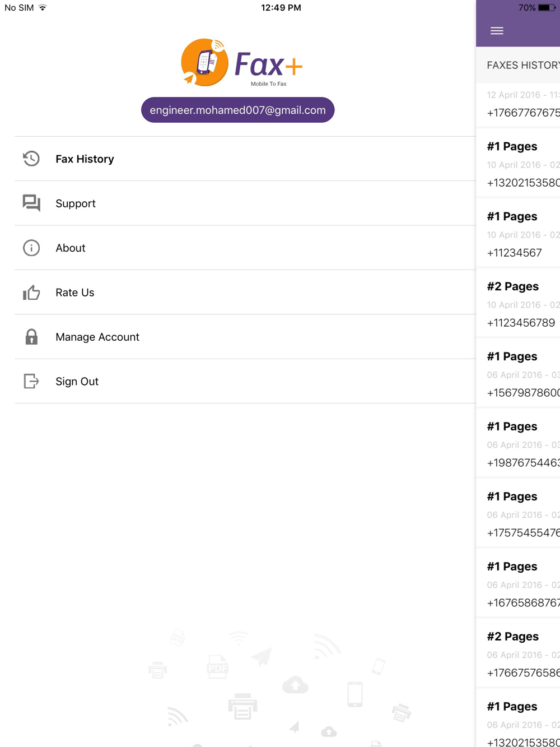Image resolution: width=560 pixels, height=747 pixels.
Task: Select the fax number starting +17667576586
Action: tap(523, 673)
